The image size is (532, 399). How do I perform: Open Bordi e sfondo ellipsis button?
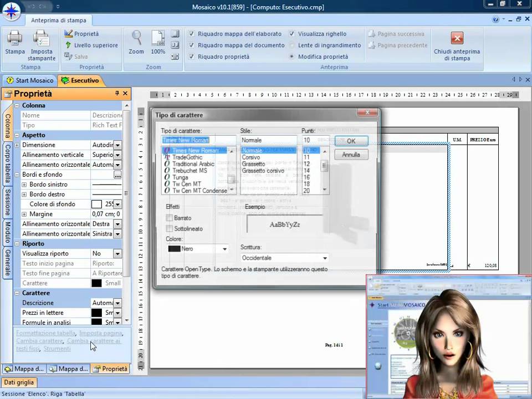coord(117,175)
